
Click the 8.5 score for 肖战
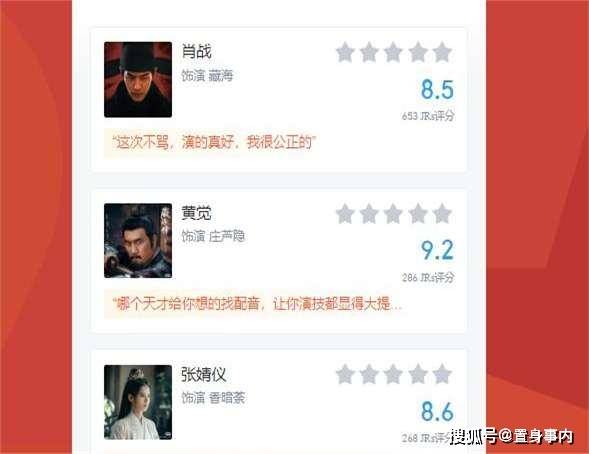click(x=437, y=90)
